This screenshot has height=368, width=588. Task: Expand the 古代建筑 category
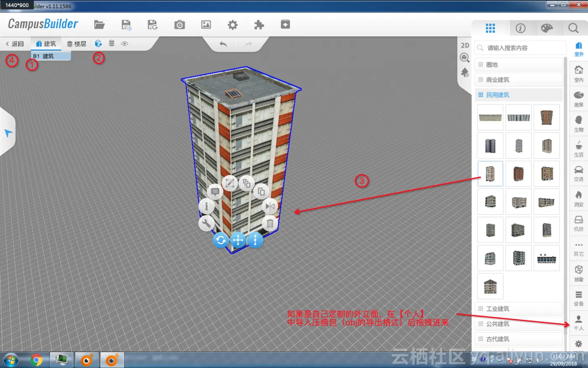point(519,339)
